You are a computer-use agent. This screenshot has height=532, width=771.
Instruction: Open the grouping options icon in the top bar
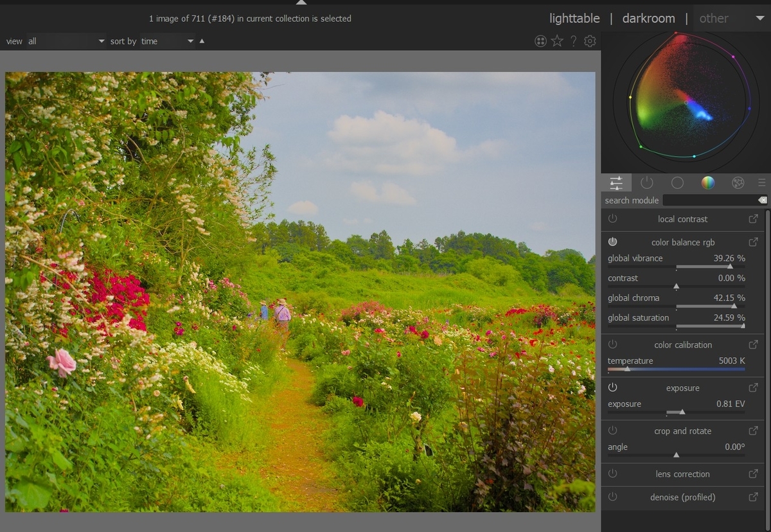point(540,41)
